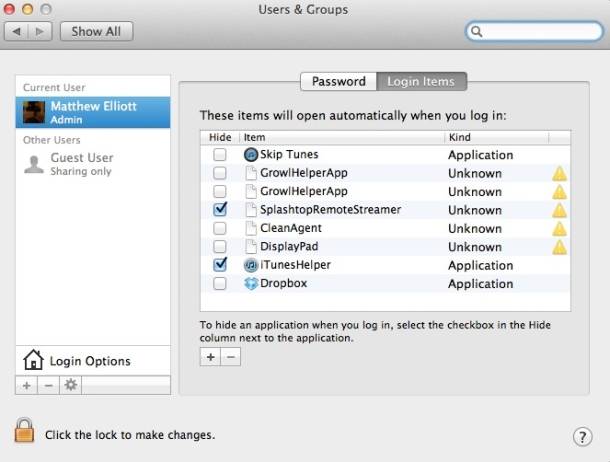Click the SplashtopRemoteStreamer document icon
The width and height of the screenshot is (610, 462).
tap(251, 210)
